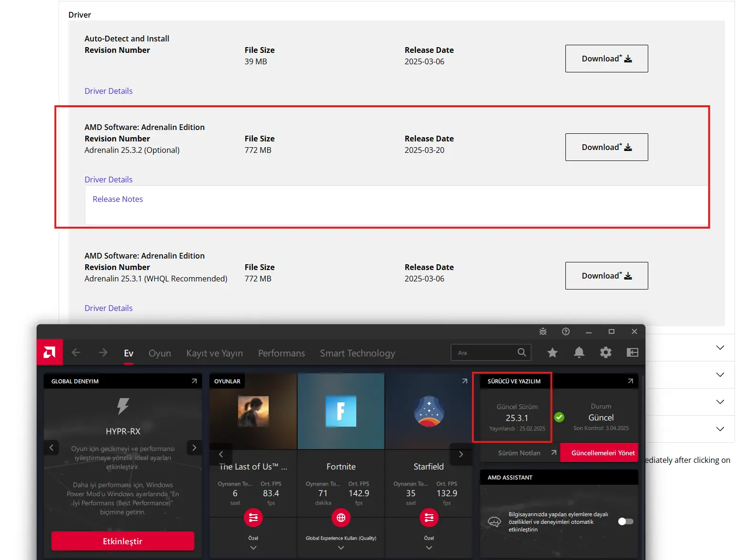The height and width of the screenshot is (560, 754).
Task: Click Starfield tuning icon
Action: coord(429,518)
